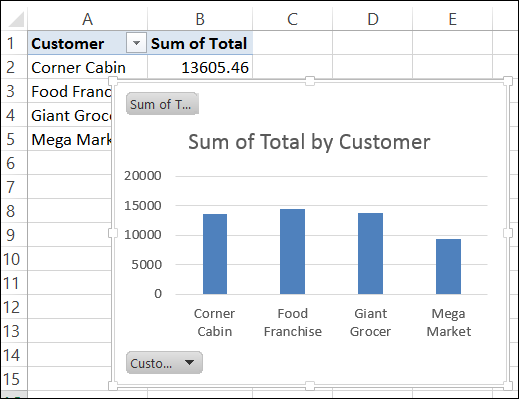Click the Custo... field button dropdown on chart
The height and width of the screenshot is (399, 519).
(x=164, y=362)
